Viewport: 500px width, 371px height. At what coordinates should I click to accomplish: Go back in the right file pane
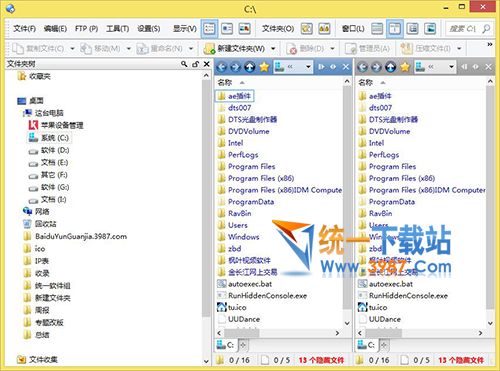tap(363, 67)
